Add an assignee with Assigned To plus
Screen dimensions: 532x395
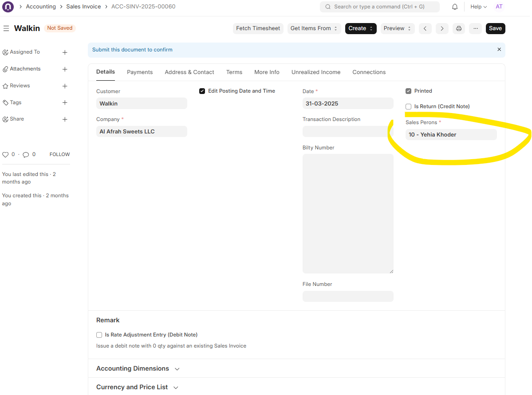(65, 52)
